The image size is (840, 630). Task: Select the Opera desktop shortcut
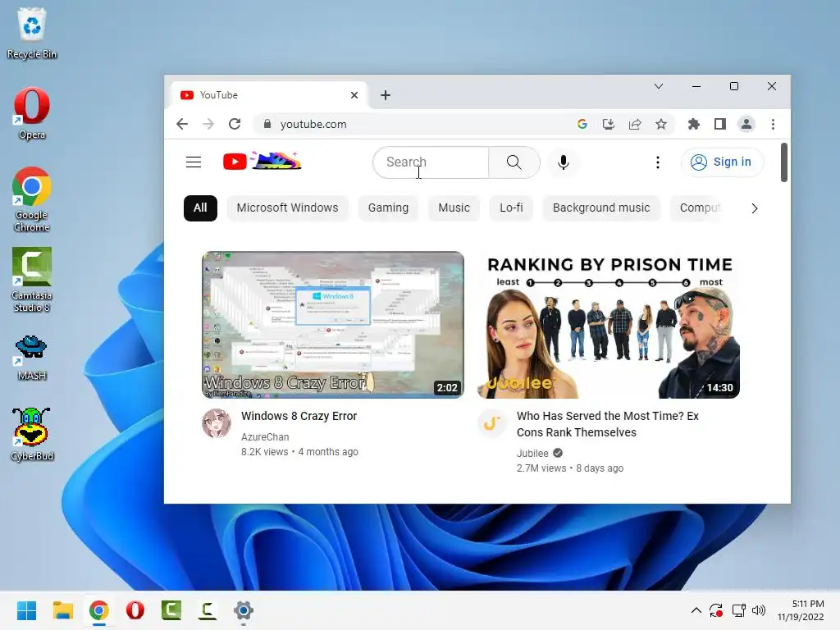tap(32, 113)
